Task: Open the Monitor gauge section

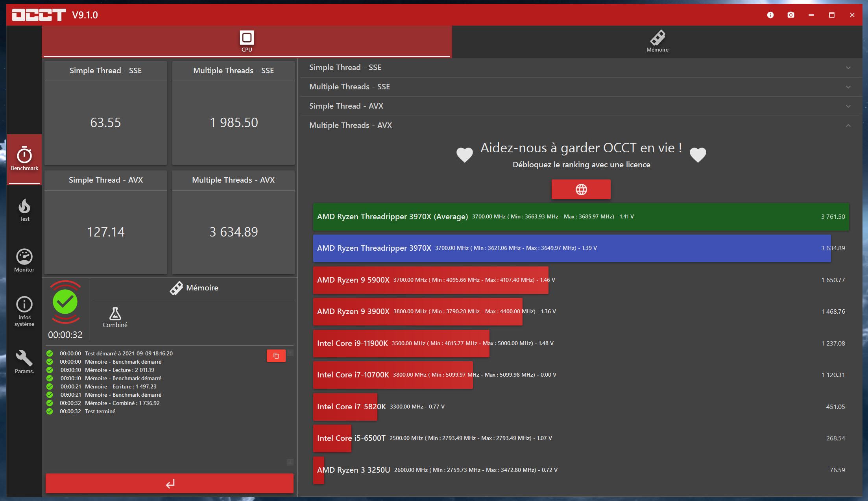Action: pos(24,260)
